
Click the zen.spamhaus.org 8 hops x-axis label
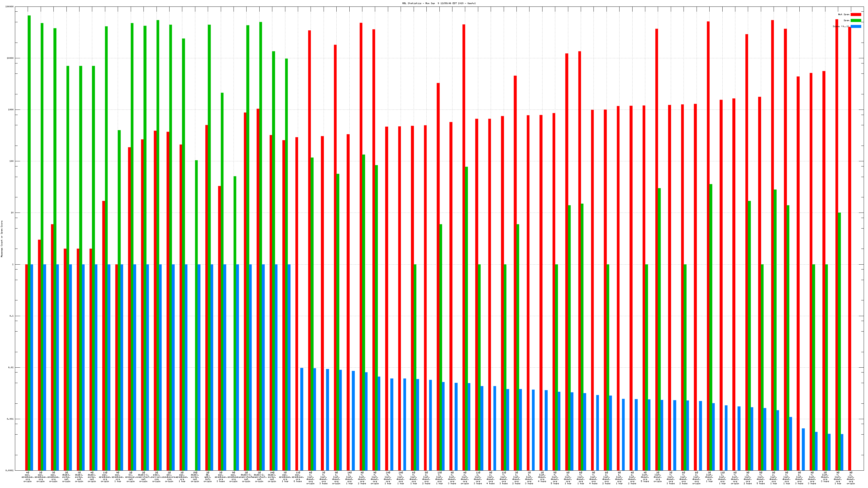(298, 477)
